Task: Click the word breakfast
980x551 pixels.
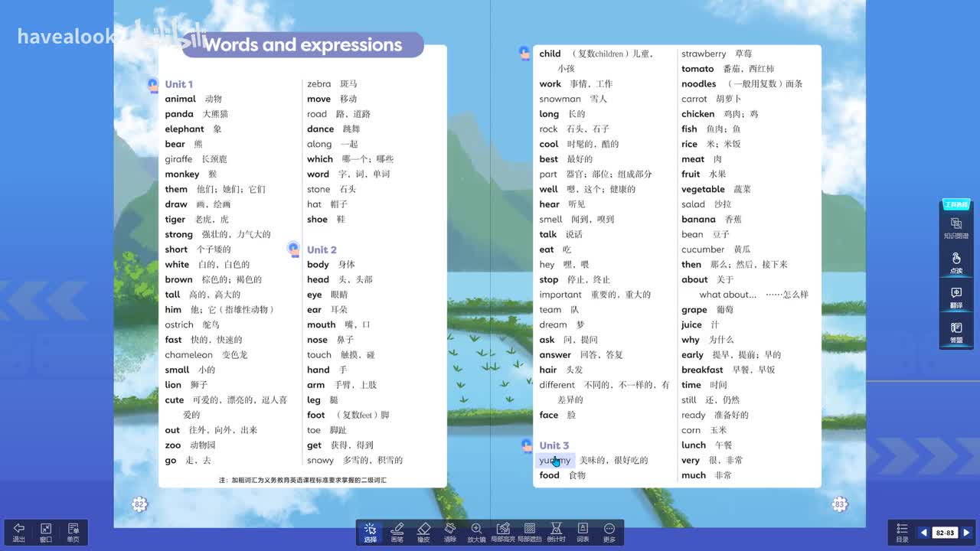Action: coord(702,370)
